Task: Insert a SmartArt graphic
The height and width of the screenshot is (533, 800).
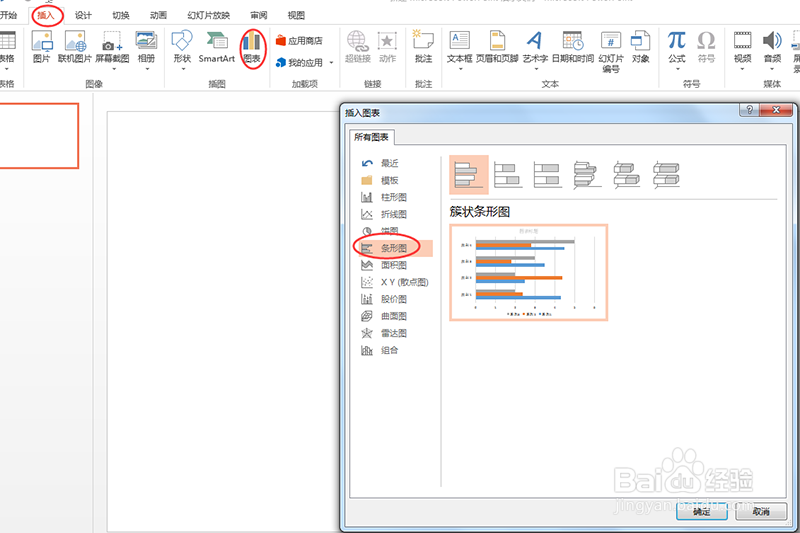Action: click(x=216, y=47)
